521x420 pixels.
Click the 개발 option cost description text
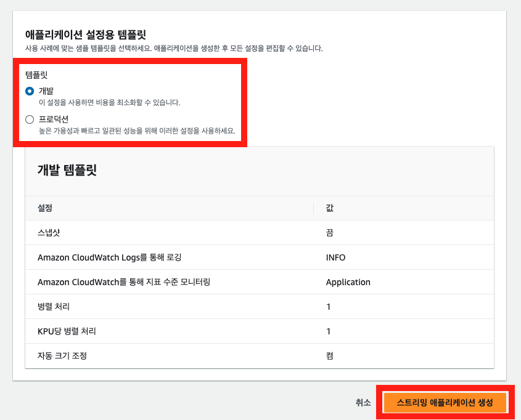coord(110,102)
